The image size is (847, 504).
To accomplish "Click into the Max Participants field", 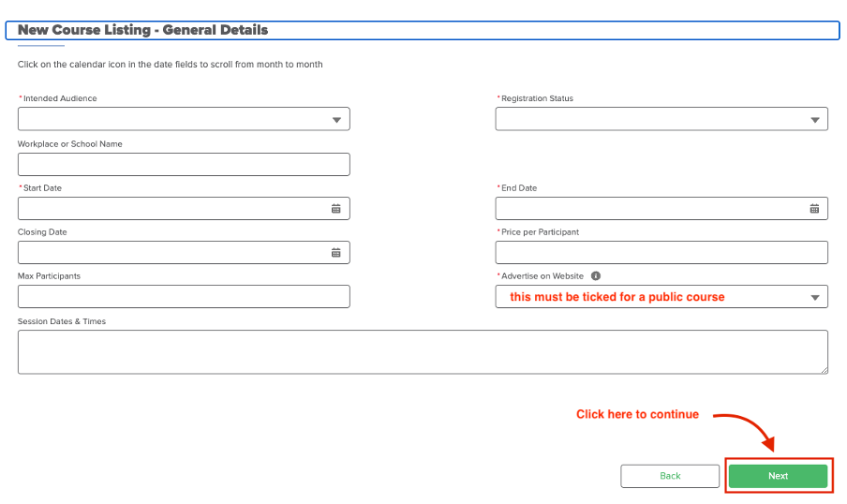I will coord(184,297).
